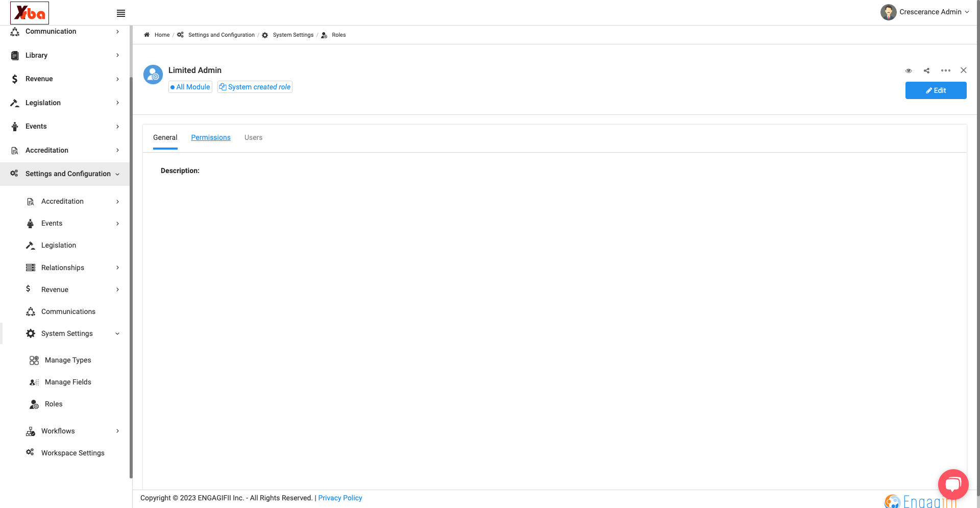Toggle the hamburger sidebar menu
Viewport: 980px width, 508px height.
click(x=121, y=13)
